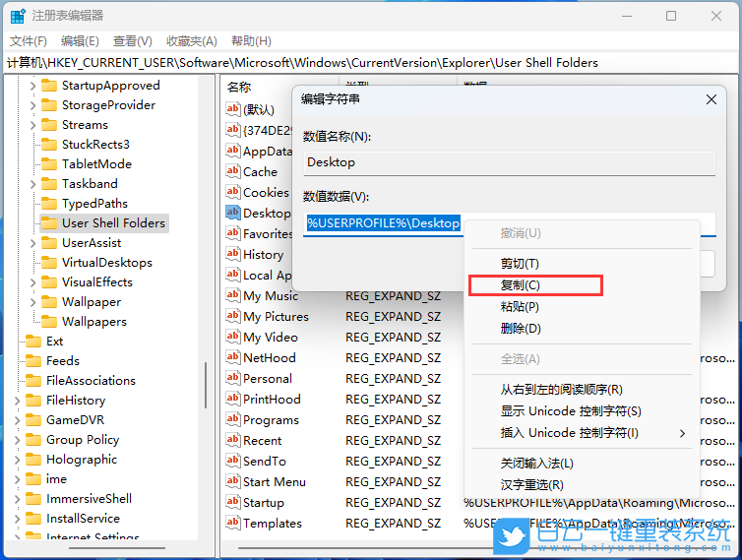Expand the StartupApproved key
This screenshot has height=560, width=742.
pos(32,86)
